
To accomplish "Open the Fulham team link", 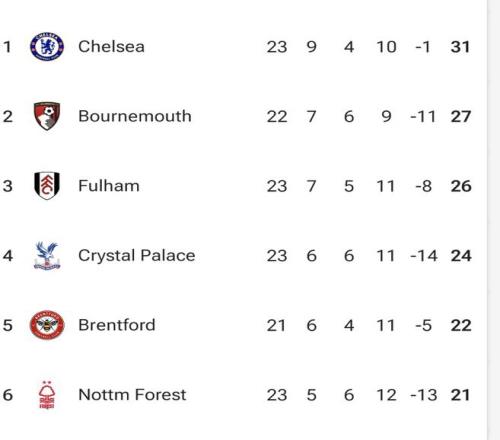I will (x=109, y=186).
